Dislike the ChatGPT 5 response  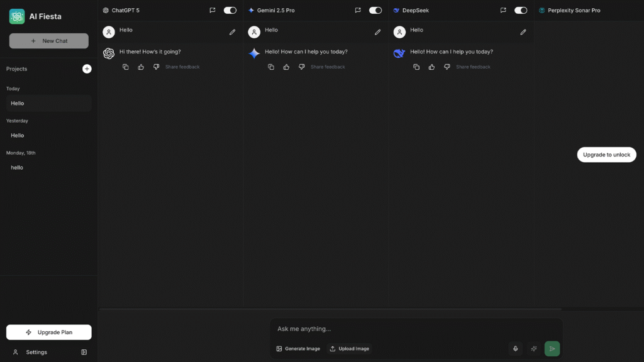coord(156,67)
